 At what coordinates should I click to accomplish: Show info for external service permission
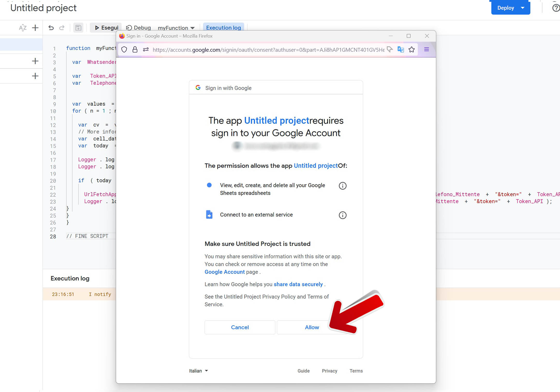[342, 215]
